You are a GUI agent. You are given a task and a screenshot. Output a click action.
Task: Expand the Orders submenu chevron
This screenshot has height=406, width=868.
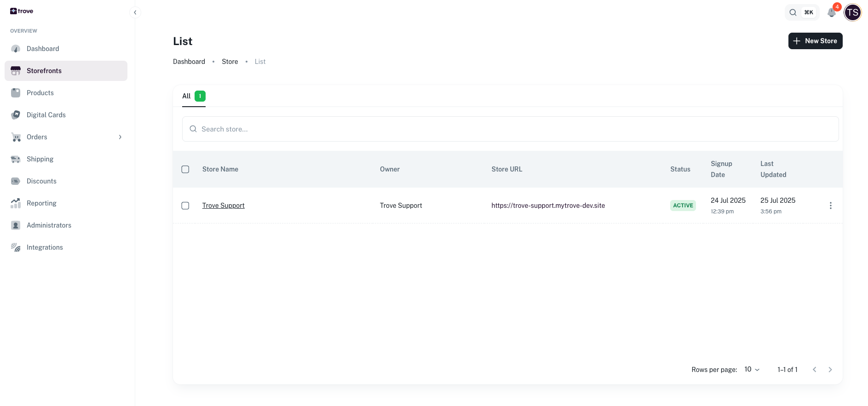[x=120, y=137]
